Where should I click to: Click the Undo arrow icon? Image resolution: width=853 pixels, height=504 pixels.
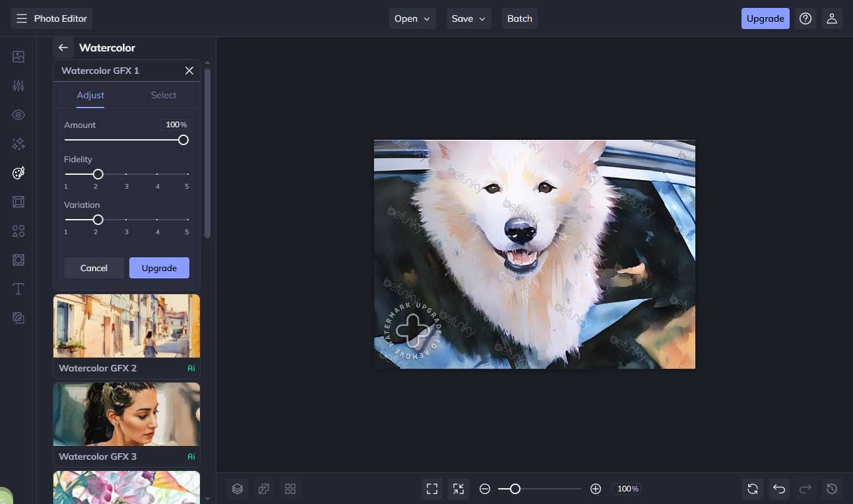point(779,489)
